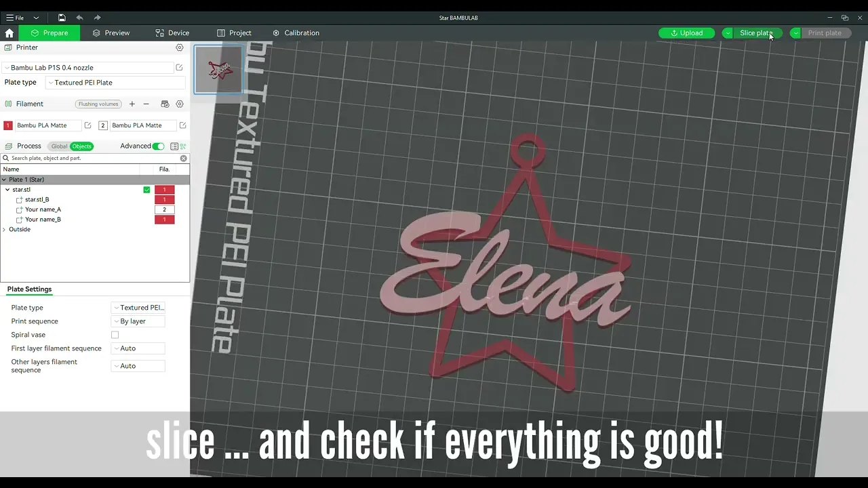This screenshot has width=868, height=488.
Task: Change filament for star.stl object
Action: point(164,190)
